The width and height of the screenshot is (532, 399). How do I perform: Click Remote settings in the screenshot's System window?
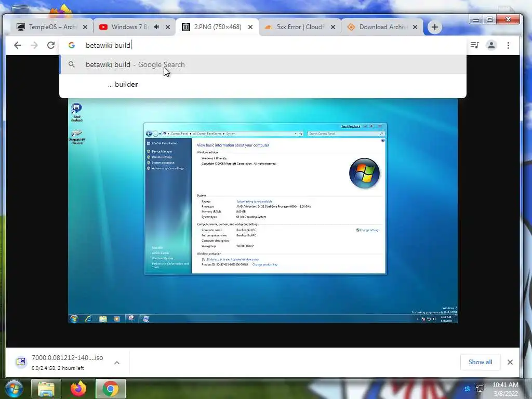click(162, 157)
